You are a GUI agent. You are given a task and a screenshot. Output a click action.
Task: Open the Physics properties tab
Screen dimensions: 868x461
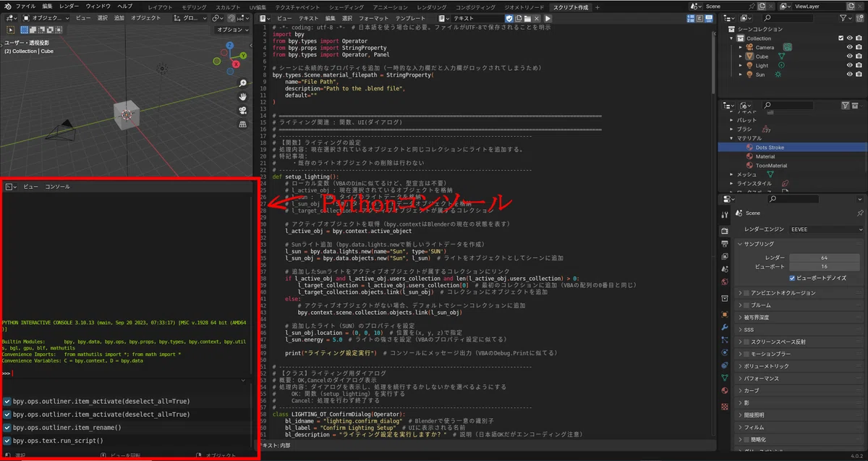coord(725,352)
